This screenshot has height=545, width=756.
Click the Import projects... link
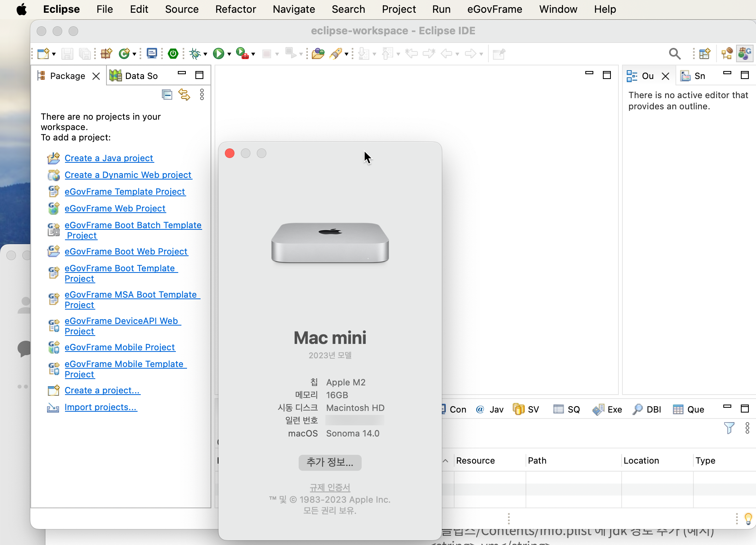click(x=101, y=407)
